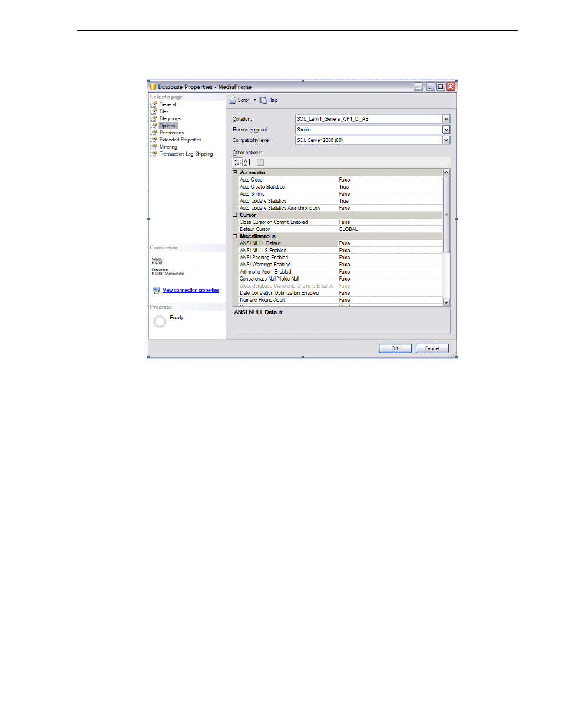562x728 pixels.
Task: Click the Transaction Log Shipping page icon
Action: click(154, 154)
